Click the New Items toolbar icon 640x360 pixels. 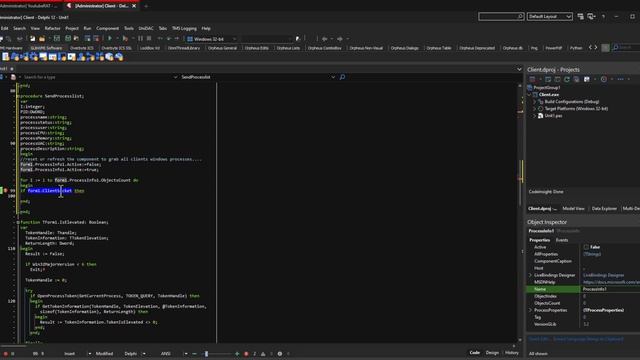(32, 38)
